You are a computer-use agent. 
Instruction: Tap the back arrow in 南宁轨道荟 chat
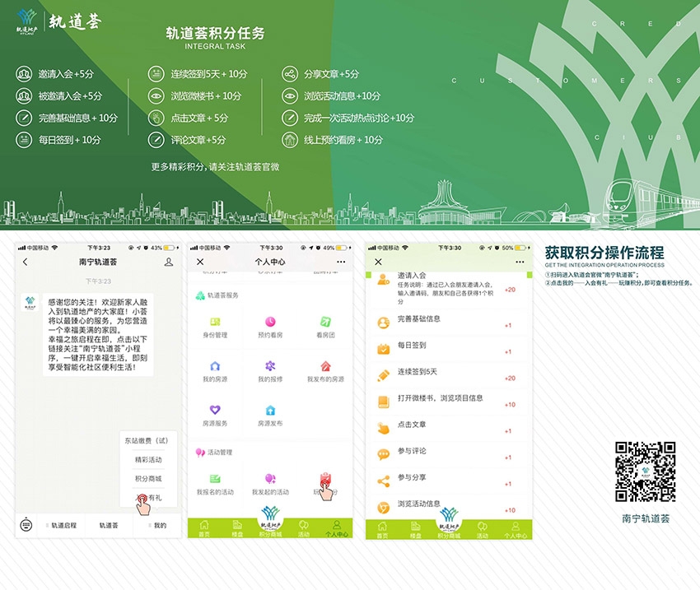click(26, 262)
